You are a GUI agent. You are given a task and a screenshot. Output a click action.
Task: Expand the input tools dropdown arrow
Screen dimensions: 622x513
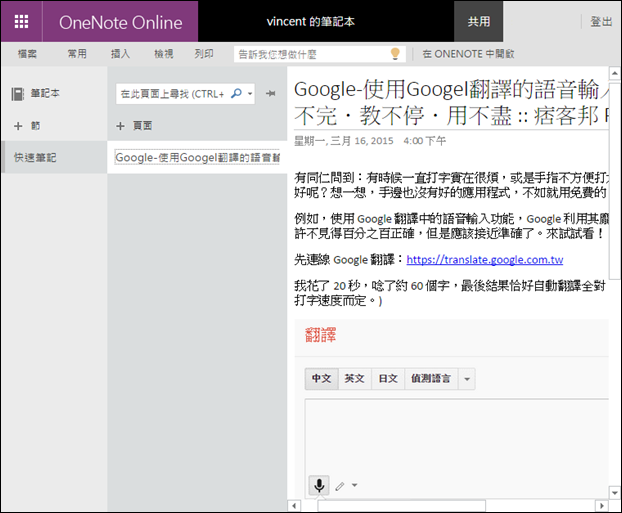(355, 485)
